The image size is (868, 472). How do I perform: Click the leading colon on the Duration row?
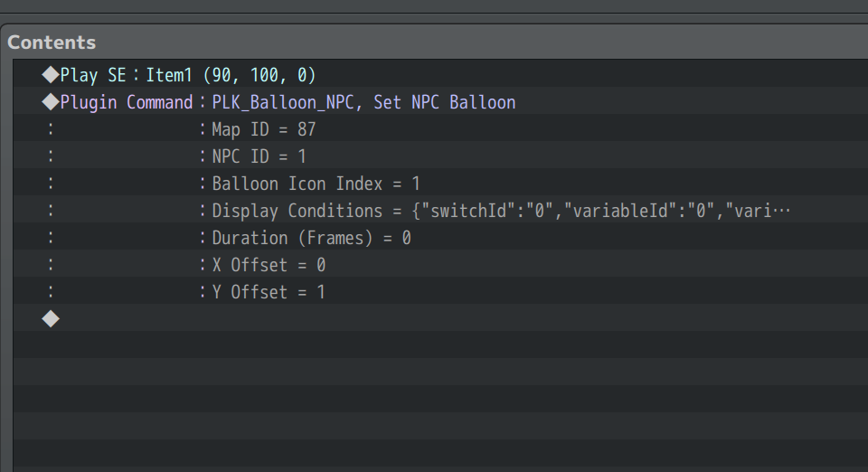[x=51, y=238]
